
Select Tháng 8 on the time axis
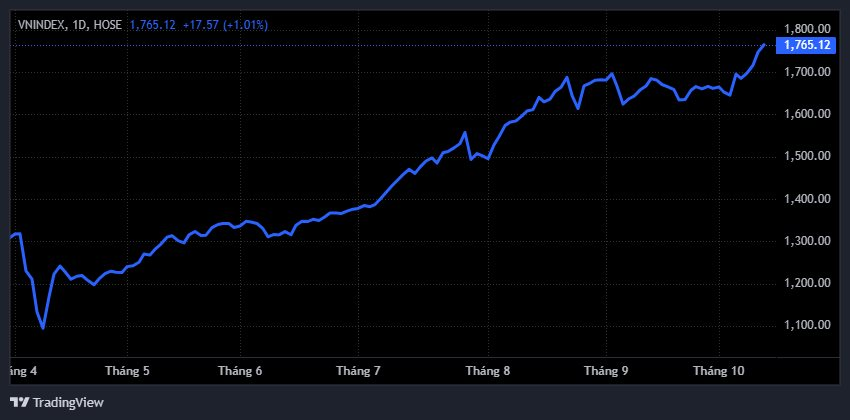(x=487, y=371)
